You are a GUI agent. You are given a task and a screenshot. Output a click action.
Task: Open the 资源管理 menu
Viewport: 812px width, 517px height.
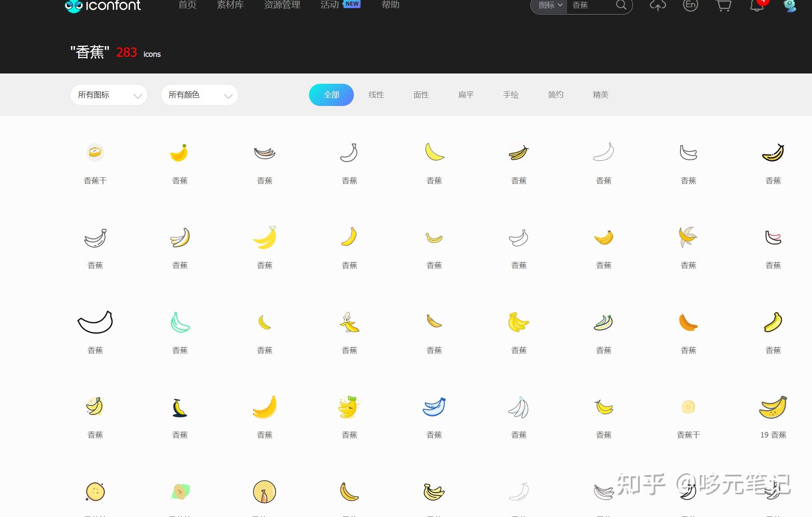coord(282,5)
